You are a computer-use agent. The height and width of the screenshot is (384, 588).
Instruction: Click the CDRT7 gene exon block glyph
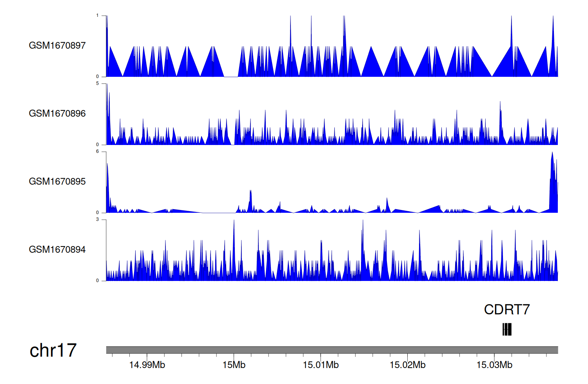[x=507, y=330]
